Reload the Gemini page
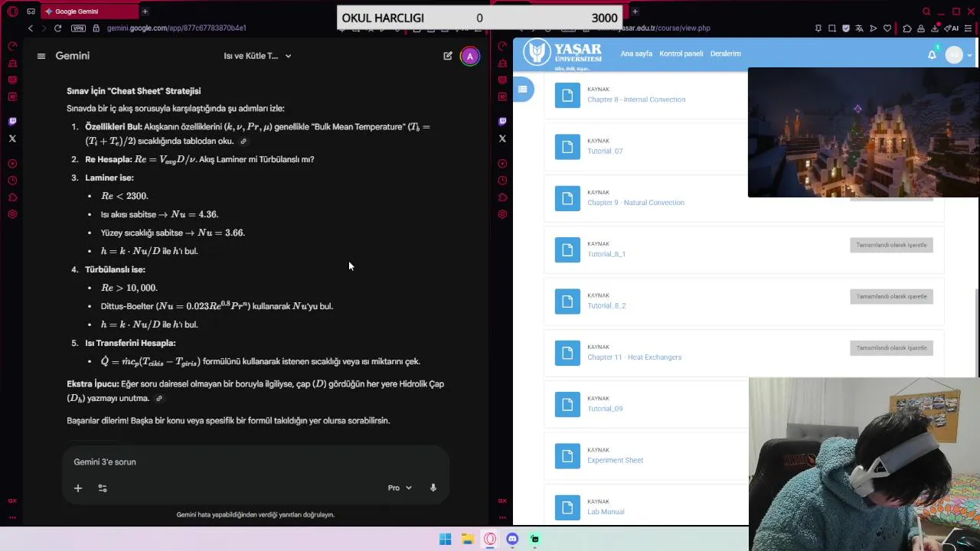980x551 pixels. tap(57, 28)
